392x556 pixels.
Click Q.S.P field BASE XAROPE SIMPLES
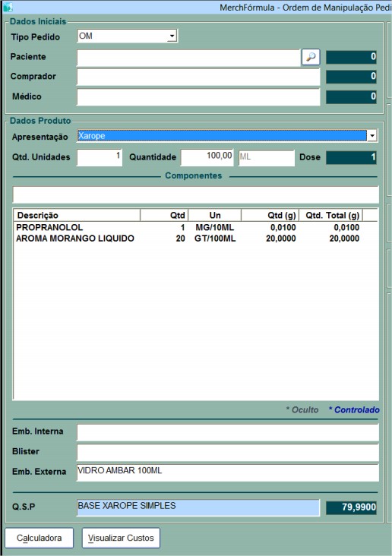pyautogui.click(x=198, y=507)
